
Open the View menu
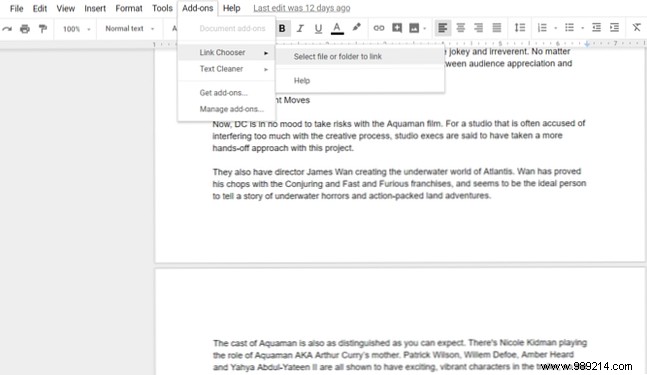pos(66,8)
